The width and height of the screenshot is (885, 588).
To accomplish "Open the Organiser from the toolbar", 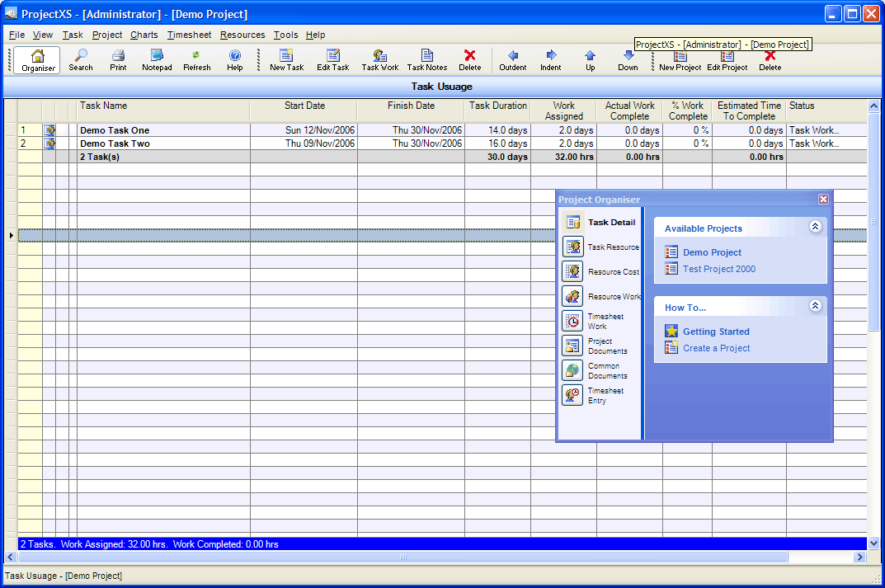I will (36, 59).
